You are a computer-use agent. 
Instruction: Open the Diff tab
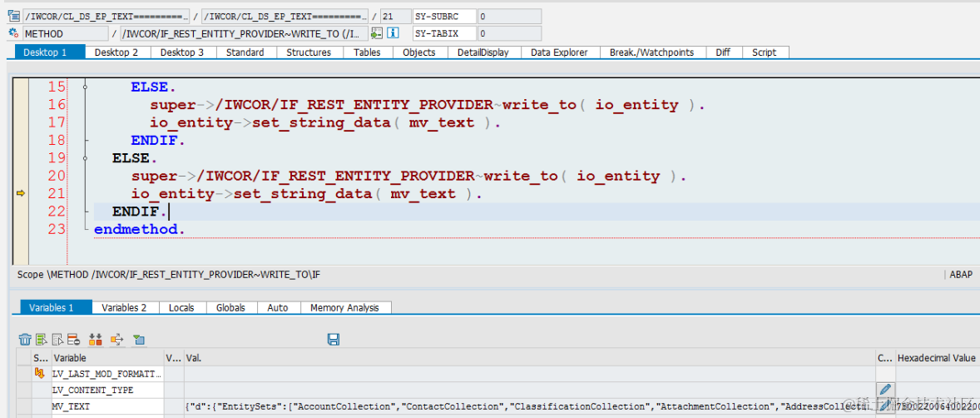723,52
